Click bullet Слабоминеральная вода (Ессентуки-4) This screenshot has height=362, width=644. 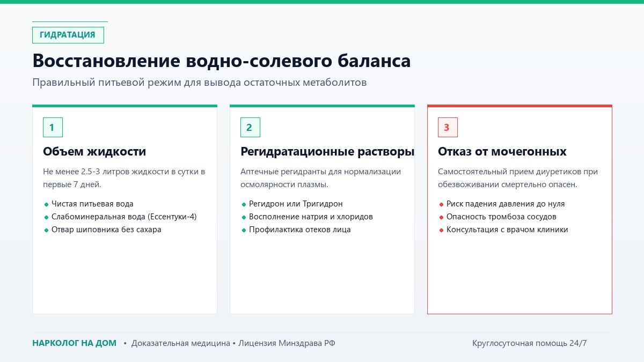coord(124,217)
